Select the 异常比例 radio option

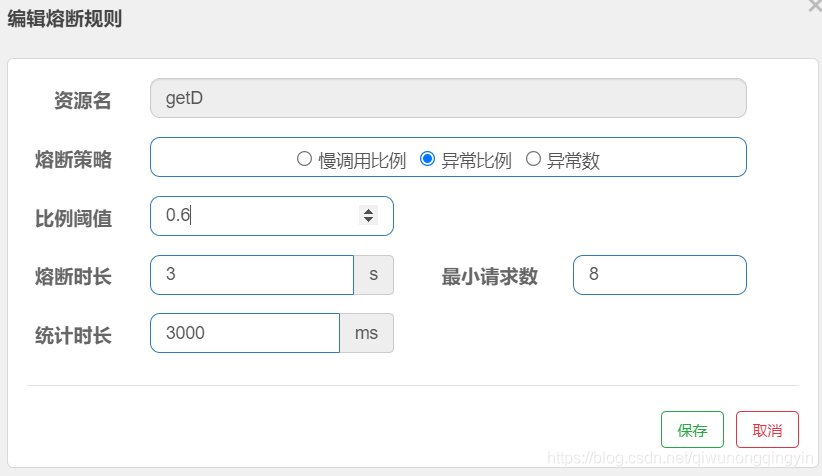click(427, 159)
